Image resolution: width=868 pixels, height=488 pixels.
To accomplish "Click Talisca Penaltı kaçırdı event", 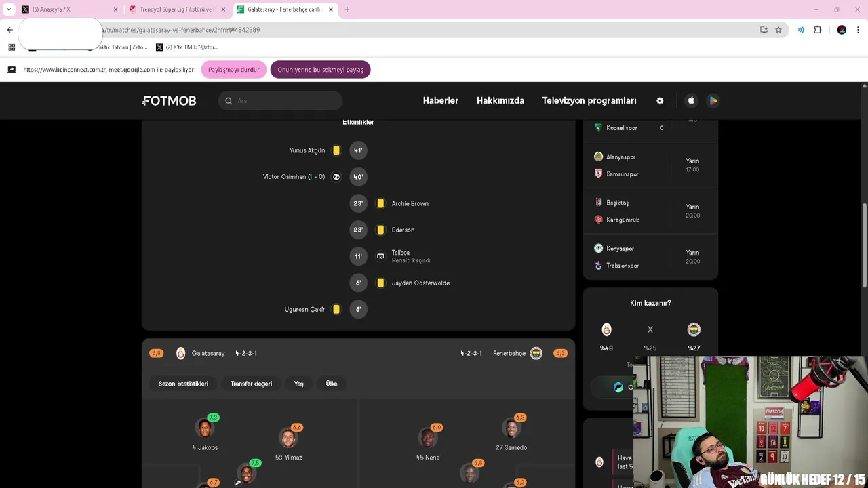I will click(x=411, y=256).
